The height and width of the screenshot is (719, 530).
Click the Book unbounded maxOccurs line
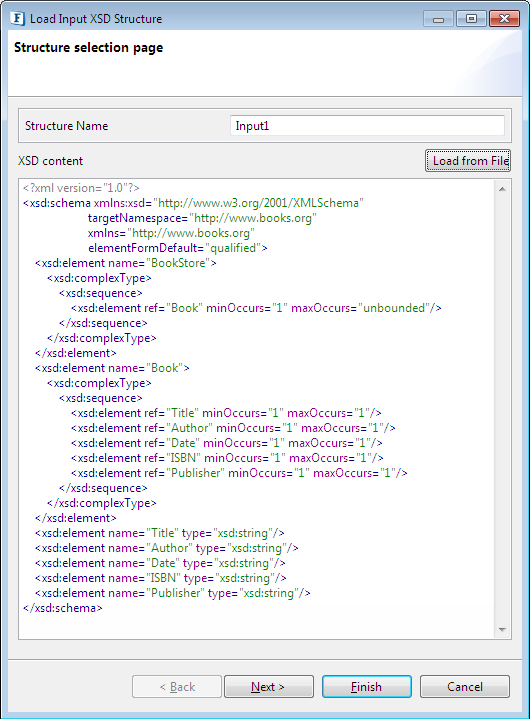(x=256, y=308)
